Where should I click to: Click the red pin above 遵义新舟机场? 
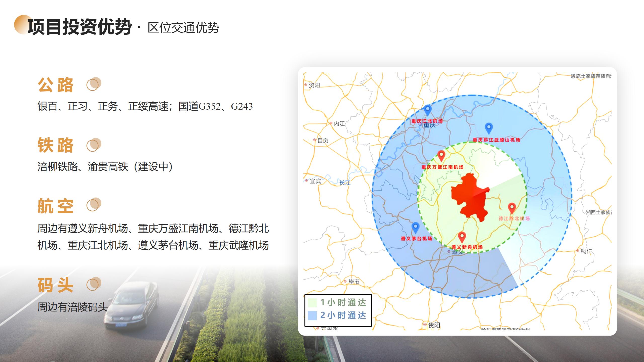click(462, 236)
